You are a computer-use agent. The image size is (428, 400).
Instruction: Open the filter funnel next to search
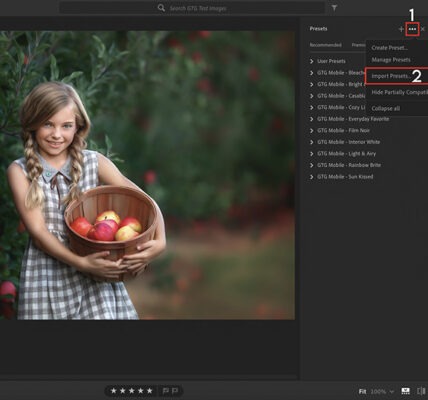click(x=334, y=8)
